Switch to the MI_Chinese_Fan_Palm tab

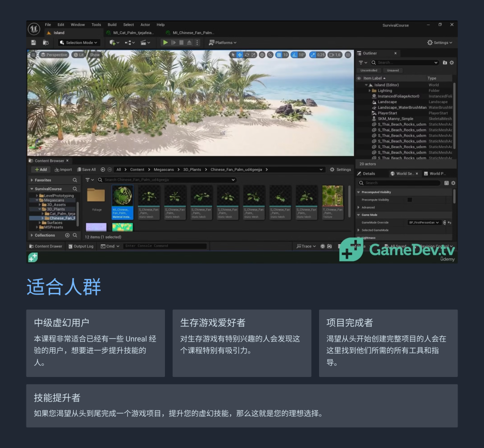pos(190,33)
